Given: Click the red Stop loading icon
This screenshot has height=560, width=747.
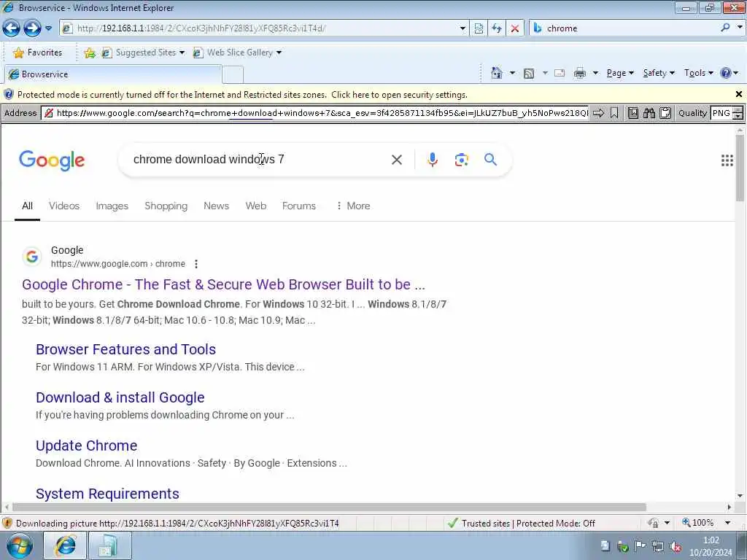Looking at the screenshot, I should (x=515, y=28).
